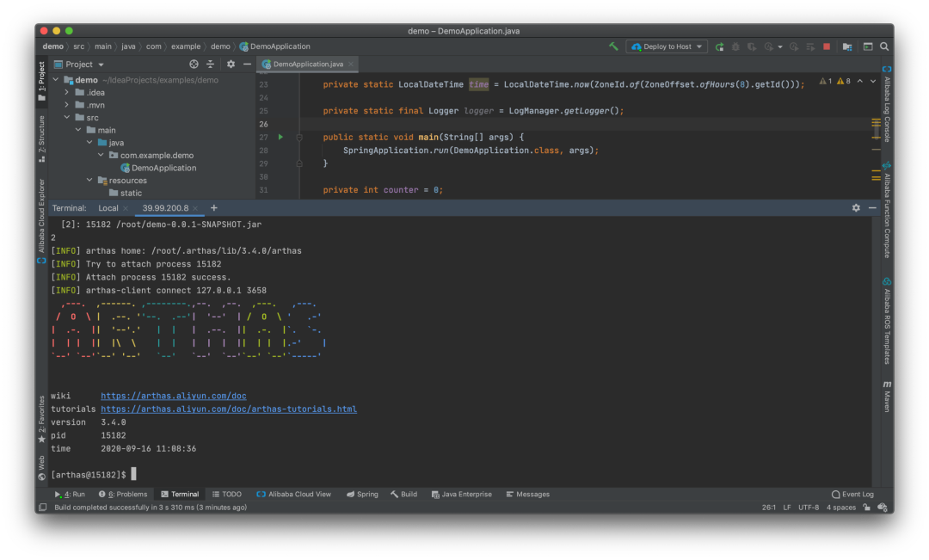Screen dimensions: 929x560
Task: Click the green Rerun icon in toolbar
Action: coord(720,46)
